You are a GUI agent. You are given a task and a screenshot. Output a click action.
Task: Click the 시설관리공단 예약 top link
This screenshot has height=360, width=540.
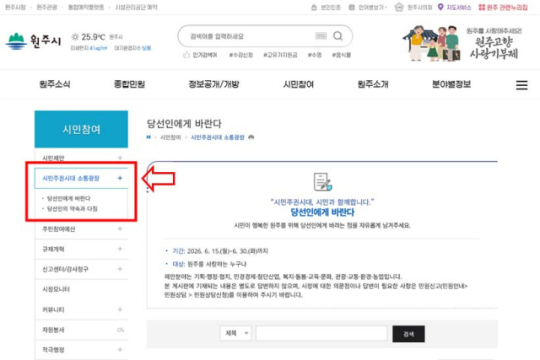coord(136,7)
